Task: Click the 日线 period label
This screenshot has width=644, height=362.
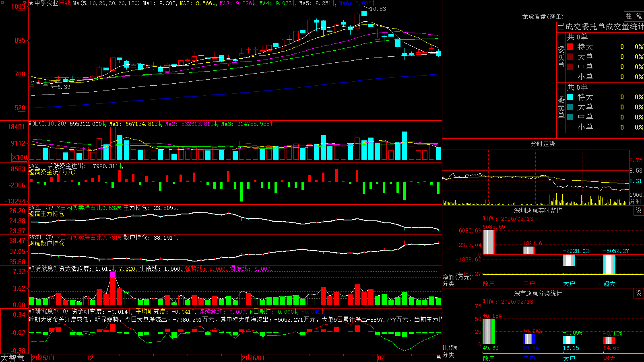Action: (65, 3)
